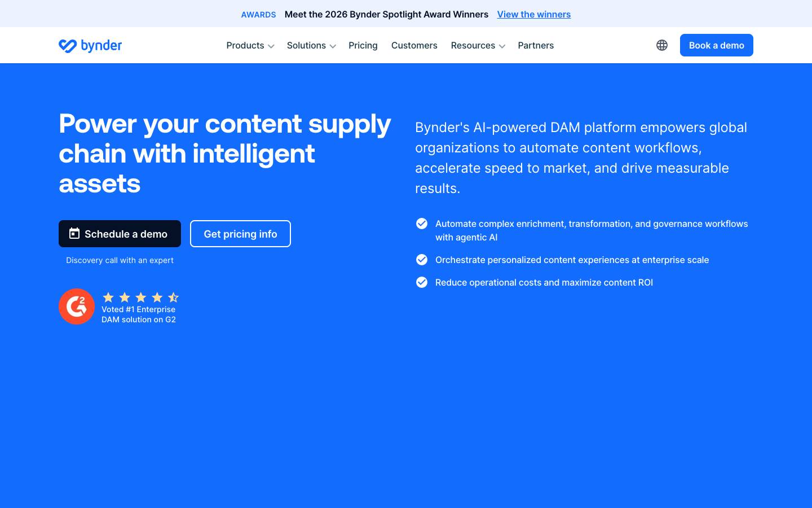Screen dimensions: 812x508
Task: Click the Bynder logo
Action: click(90, 45)
